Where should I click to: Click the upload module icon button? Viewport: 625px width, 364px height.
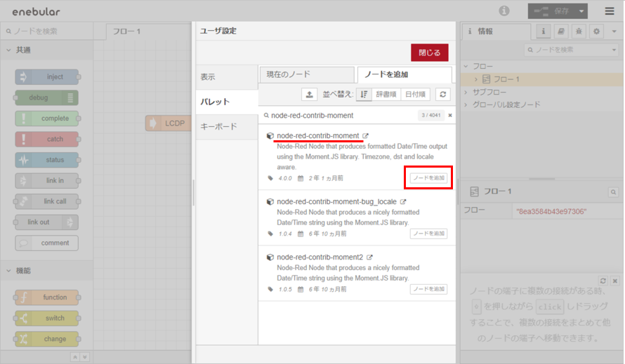pos(309,95)
